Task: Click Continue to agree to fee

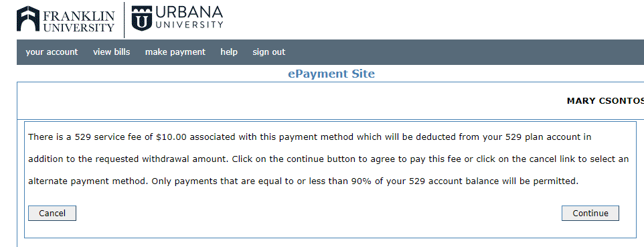Action: coord(590,213)
